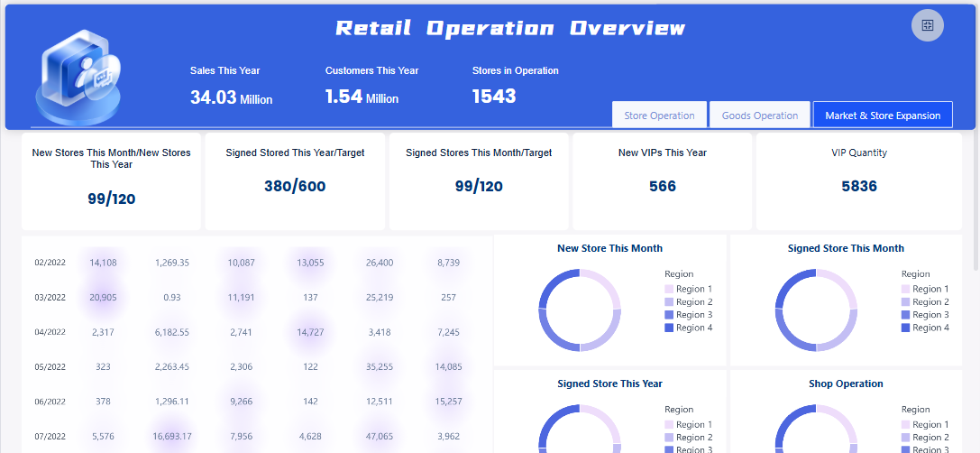980x453 pixels.
Task: Click the New Store This Month donut chart
Action: point(580,310)
